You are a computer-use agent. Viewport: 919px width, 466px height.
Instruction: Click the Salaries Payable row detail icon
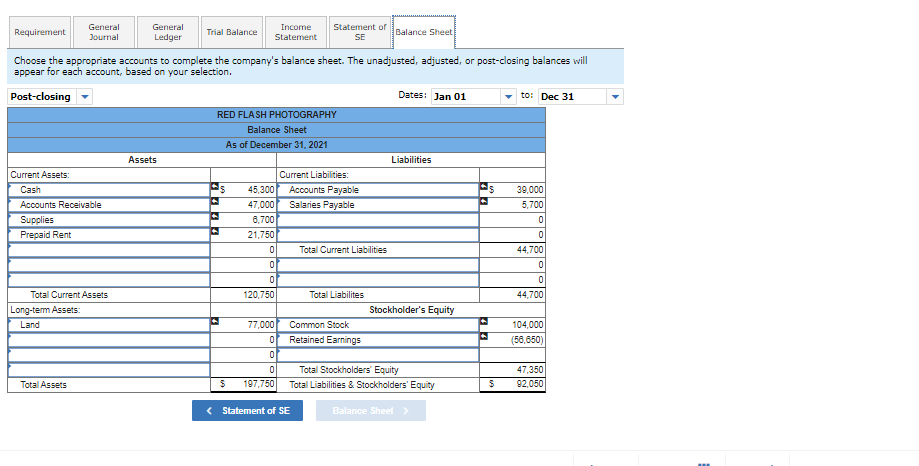coord(484,202)
